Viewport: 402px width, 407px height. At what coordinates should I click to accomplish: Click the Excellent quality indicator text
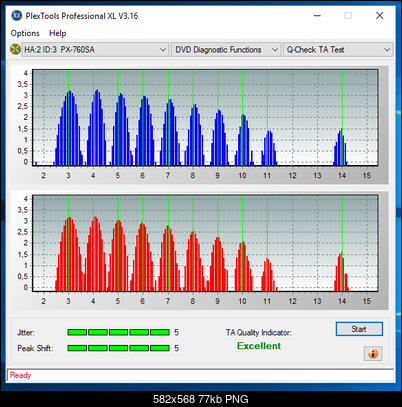tap(259, 346)
